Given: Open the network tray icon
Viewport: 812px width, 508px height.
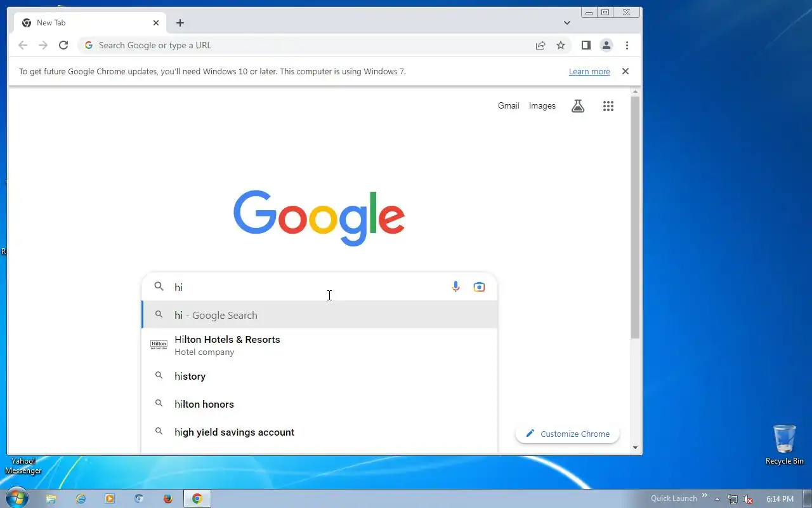Looking at the screenshot, I should coord(733,499).
